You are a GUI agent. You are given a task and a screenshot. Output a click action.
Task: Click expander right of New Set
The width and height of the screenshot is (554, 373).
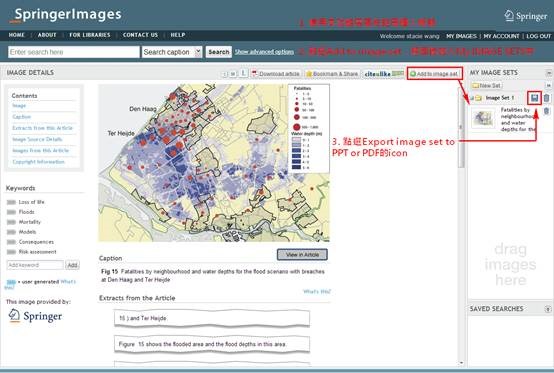coord(549,85)
